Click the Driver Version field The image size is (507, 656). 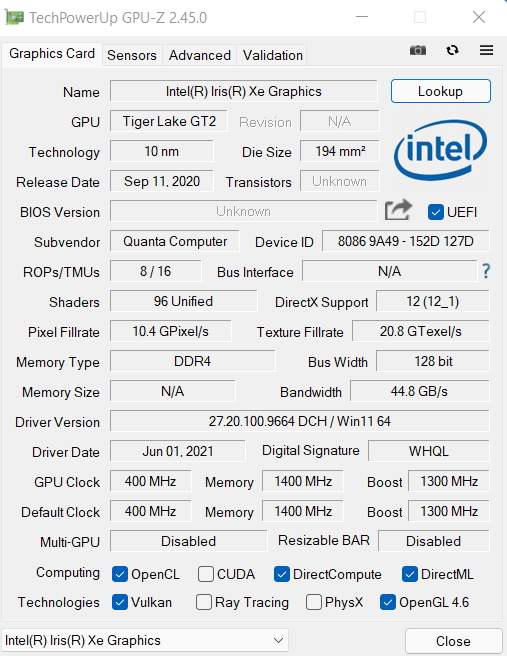[x=300, y=421]
